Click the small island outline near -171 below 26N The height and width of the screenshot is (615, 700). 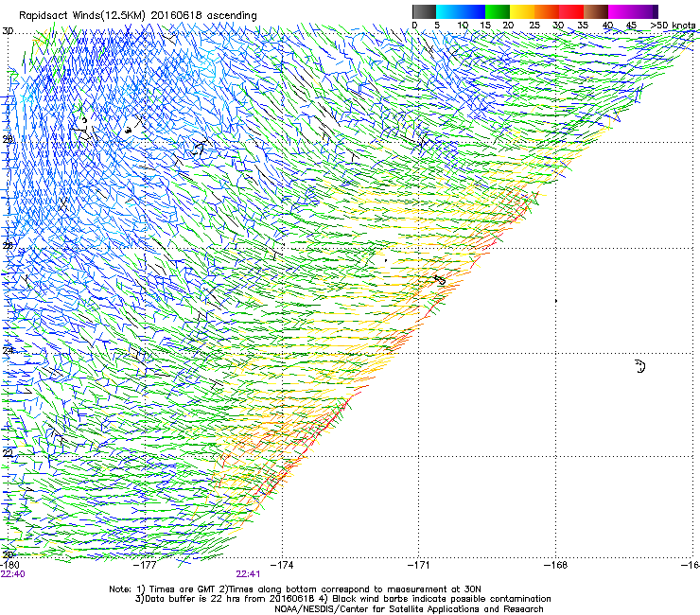(x=440, y=280)
